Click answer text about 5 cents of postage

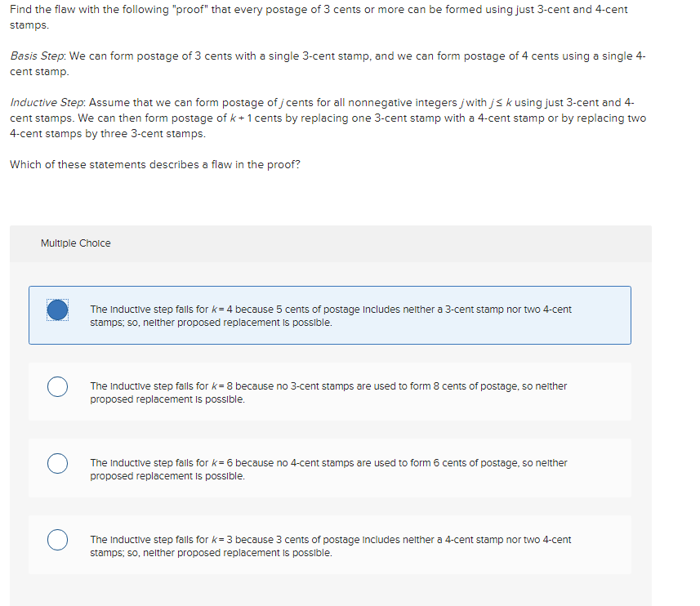[x=331, y=316]
